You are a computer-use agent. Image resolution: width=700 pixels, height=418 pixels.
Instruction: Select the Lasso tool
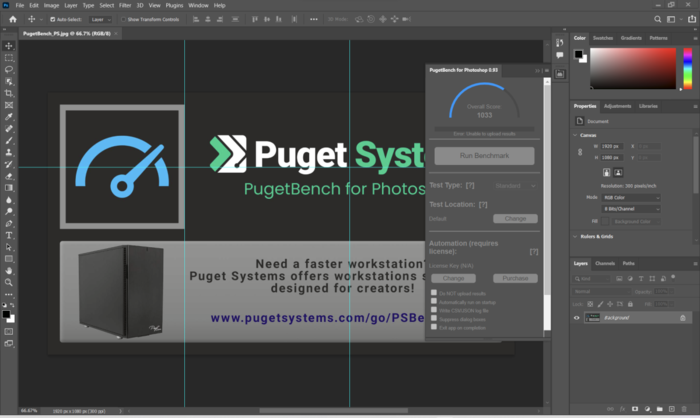tap(8, 70)
